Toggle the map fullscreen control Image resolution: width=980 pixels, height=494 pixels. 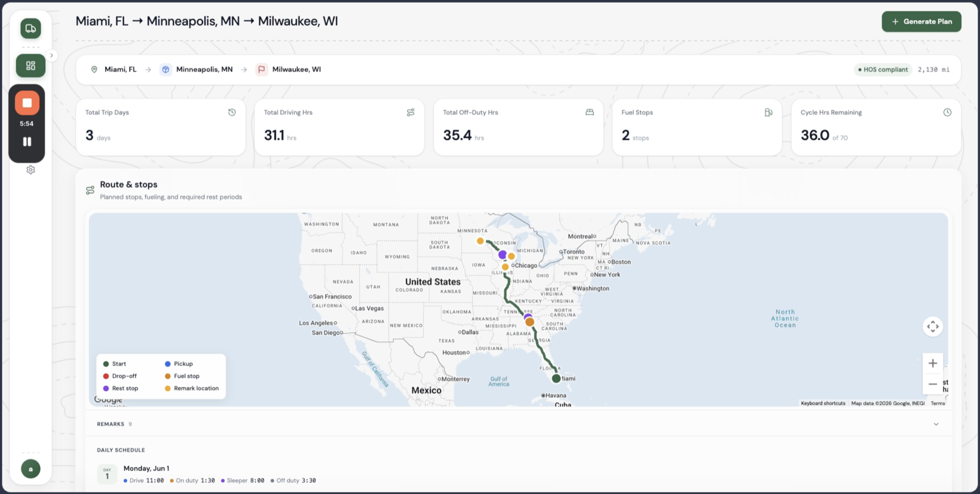point(933,326)
